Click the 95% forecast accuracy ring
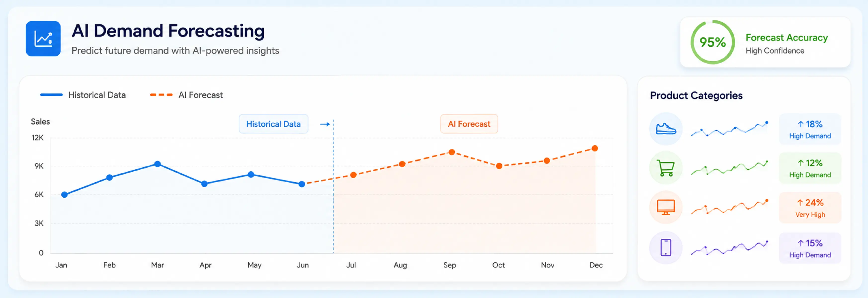The width and height of the screenshot is (868, 298). (x=713, y=42)
